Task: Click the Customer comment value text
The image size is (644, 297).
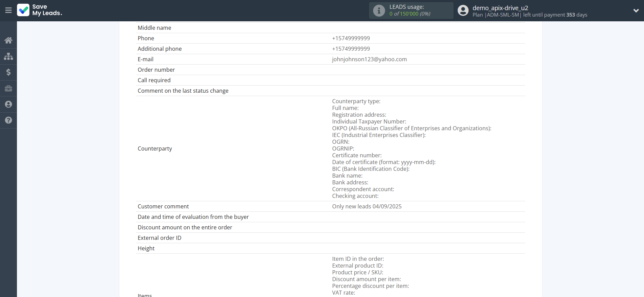Action: [x=367, y=206]
